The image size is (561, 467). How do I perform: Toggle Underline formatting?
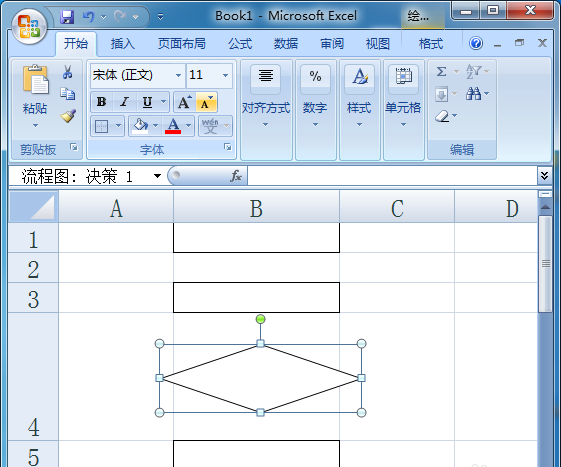(x=147, y=102)
